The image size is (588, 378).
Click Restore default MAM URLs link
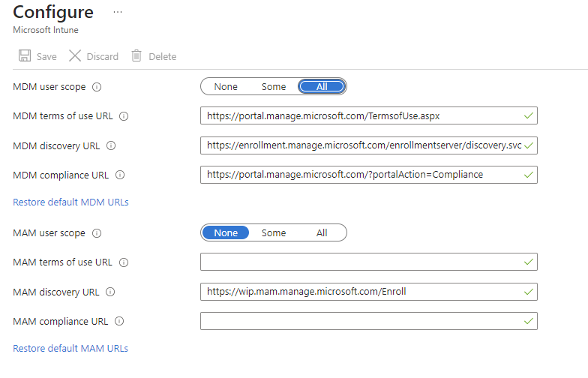click(x=70, y=349)
